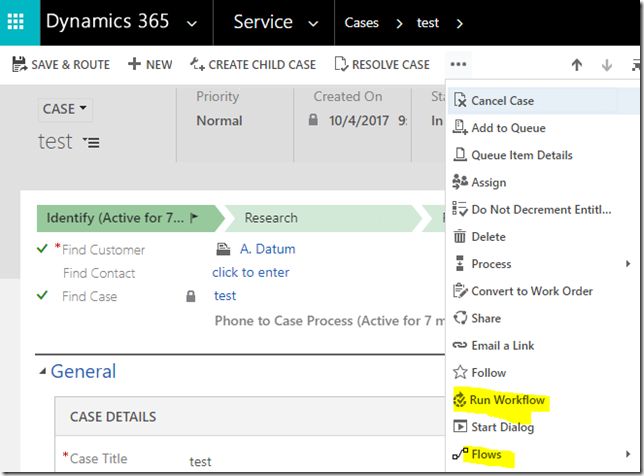Click the test breadcrumb entry
Image resolution: width=644 pixels, height=476 pixels.
click(428, 23)
